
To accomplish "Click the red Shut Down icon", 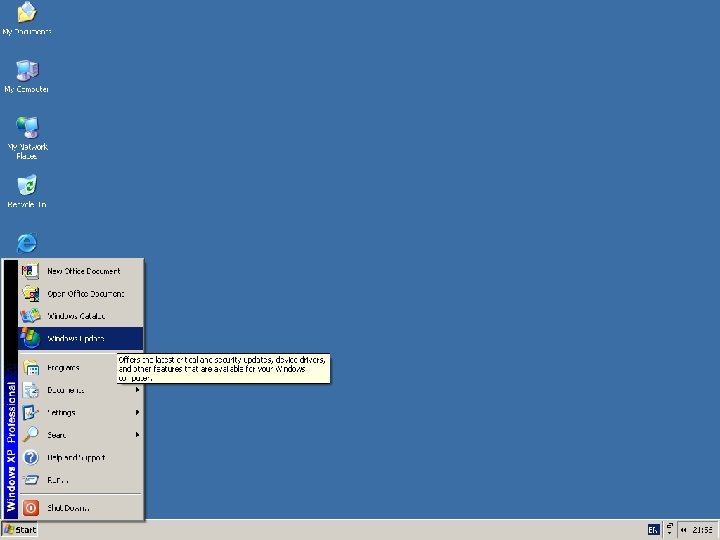I will pos(31,508).
